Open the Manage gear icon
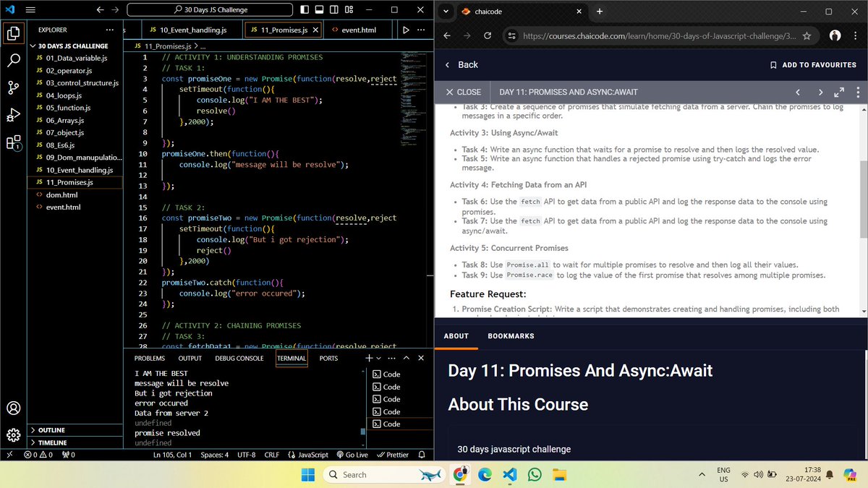The height and width of the screenshot is (488, 868). [13, 435]
